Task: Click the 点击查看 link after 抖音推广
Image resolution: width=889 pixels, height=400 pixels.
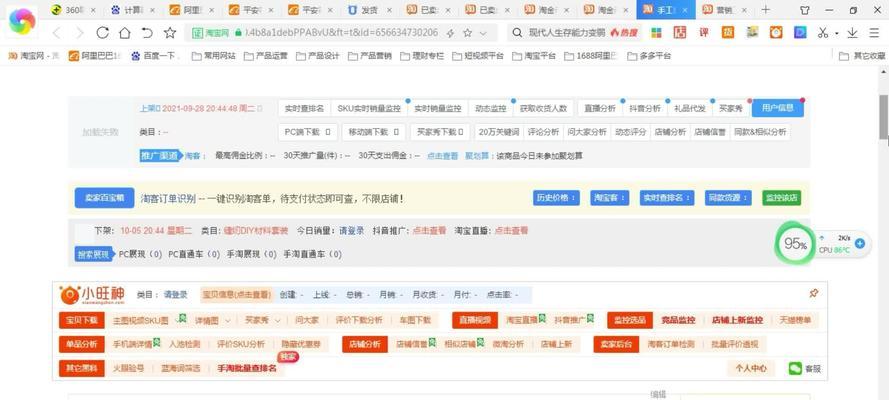Action: 429,231
